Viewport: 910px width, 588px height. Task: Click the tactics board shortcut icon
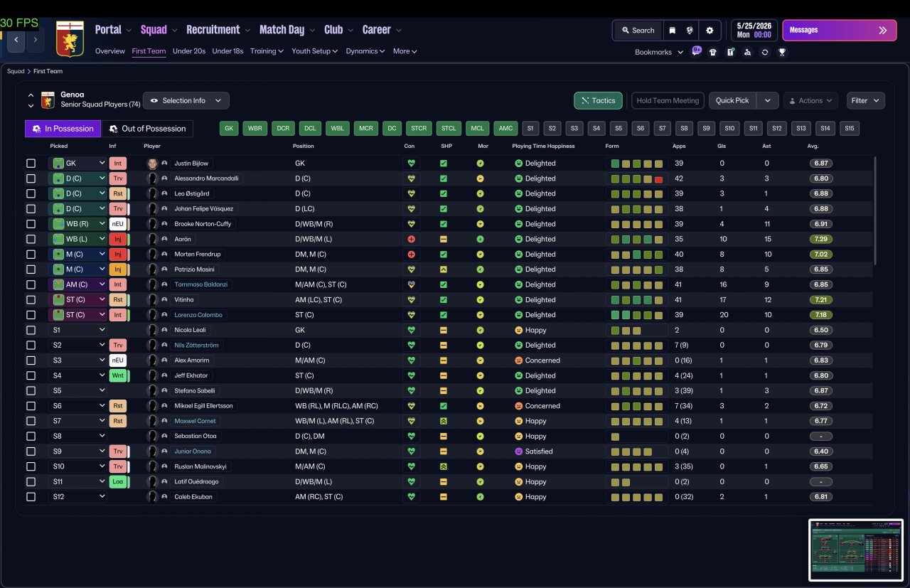pyautogui.click(x=730, y=52)
